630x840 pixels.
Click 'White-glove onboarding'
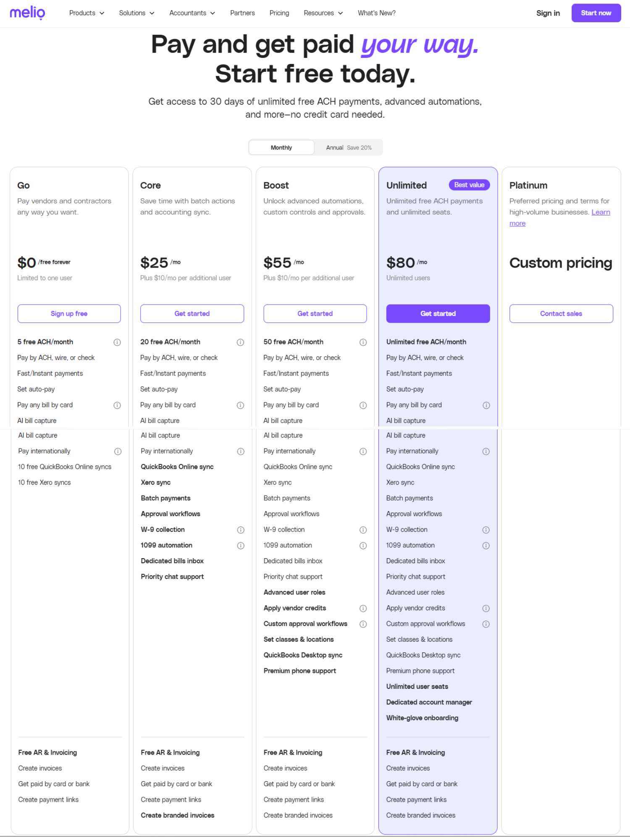[x=422, y=718]
